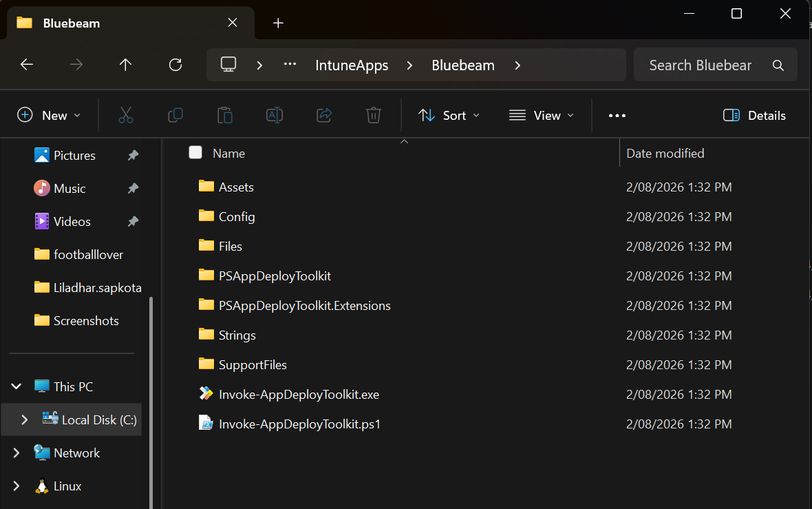Click the Cut scissors icon

126,115
